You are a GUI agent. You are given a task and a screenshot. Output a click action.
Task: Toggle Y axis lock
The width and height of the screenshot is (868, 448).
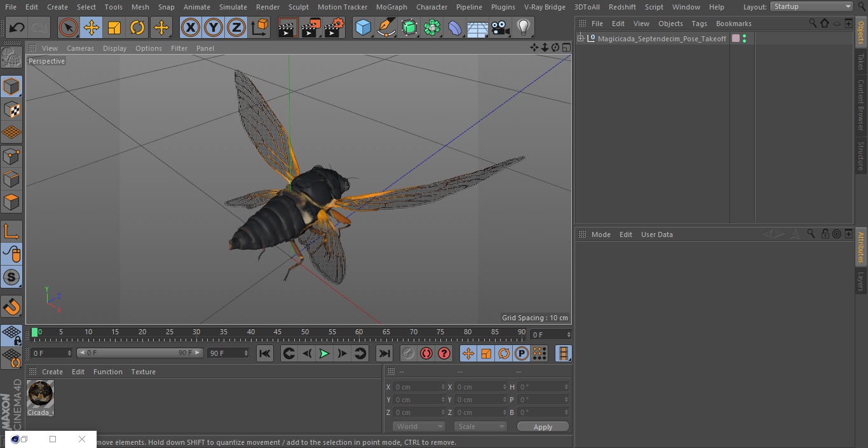pyautogui.click(x=214, y=27)
